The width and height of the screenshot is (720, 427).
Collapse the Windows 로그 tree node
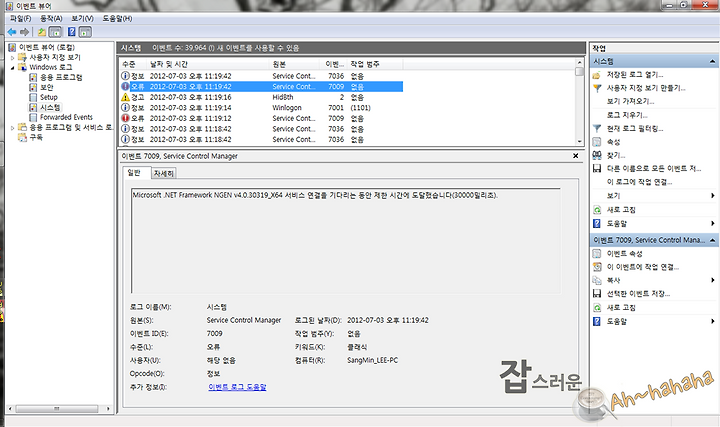point(12,67)
